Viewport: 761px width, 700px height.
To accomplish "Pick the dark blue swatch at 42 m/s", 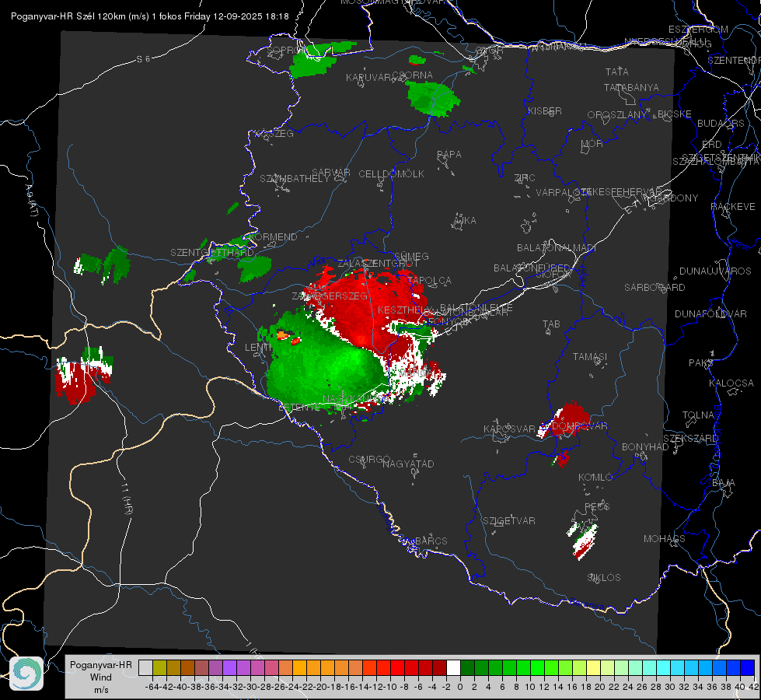I will coord(748,667).
